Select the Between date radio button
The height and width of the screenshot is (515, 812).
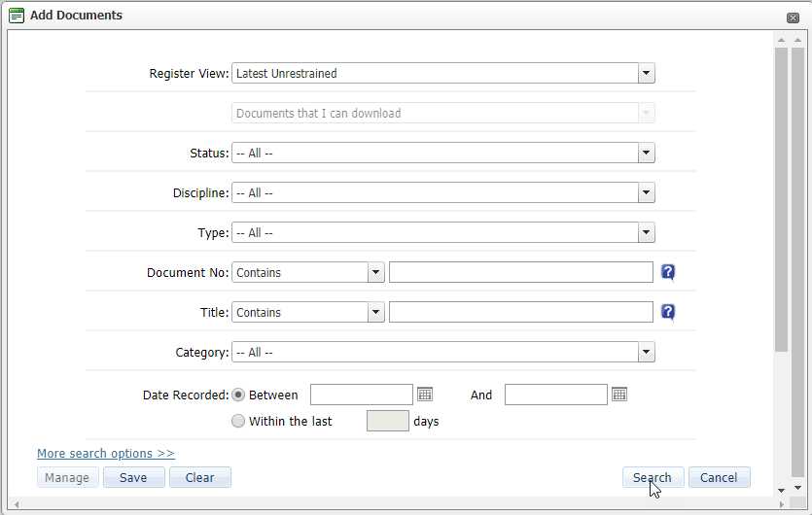238,395
